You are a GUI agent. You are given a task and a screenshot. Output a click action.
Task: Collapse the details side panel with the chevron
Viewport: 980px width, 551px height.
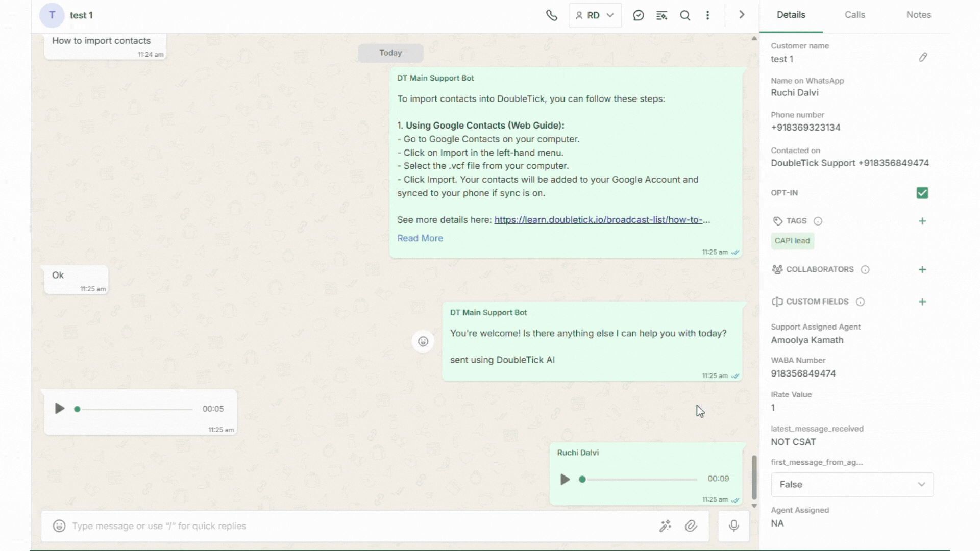(742, 15)
